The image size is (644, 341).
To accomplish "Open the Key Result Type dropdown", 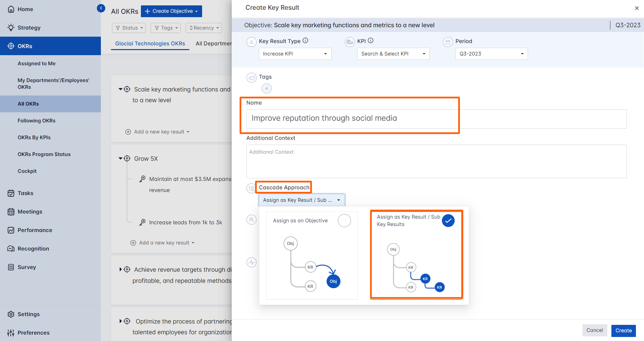I will pos(295,54).
